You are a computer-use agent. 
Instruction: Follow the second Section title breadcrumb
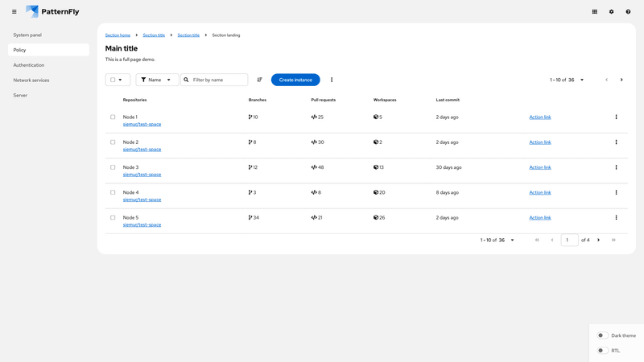pos(188,35)
